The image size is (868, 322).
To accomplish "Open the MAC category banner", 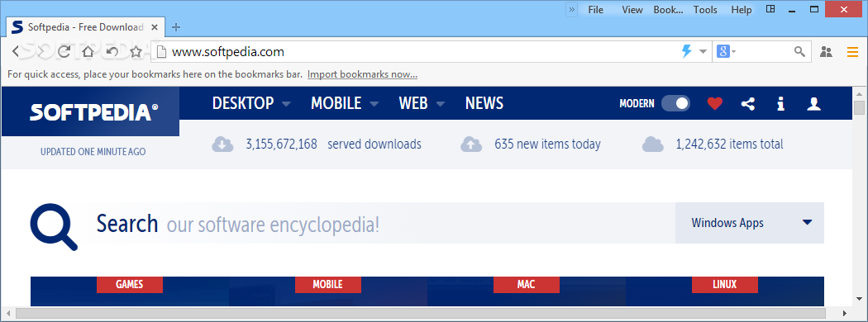I will tap(526, 284).
